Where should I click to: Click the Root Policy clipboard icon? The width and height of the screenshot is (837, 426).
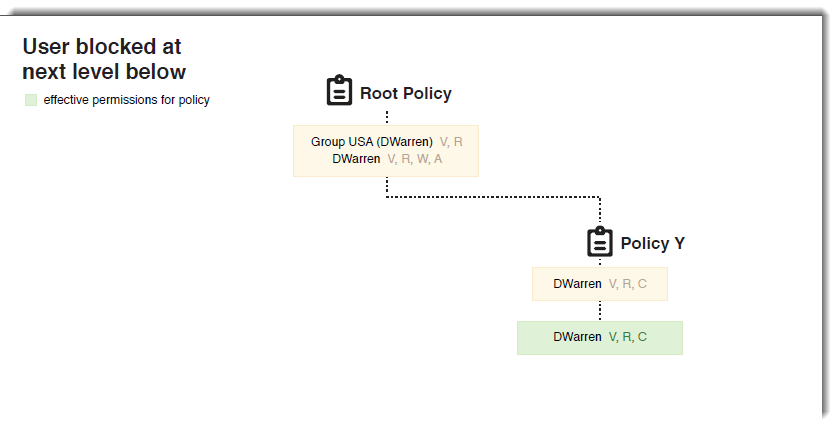click(x=340, y=91)
